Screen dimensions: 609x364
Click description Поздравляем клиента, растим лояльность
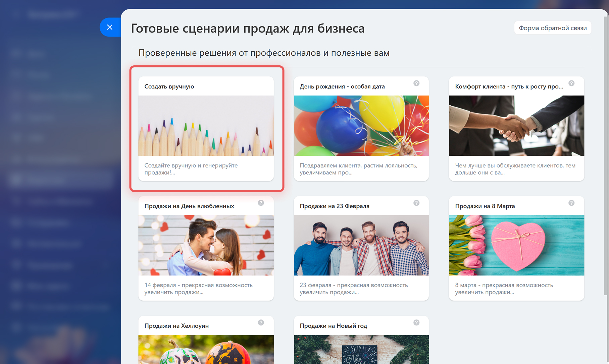point(359,169)
